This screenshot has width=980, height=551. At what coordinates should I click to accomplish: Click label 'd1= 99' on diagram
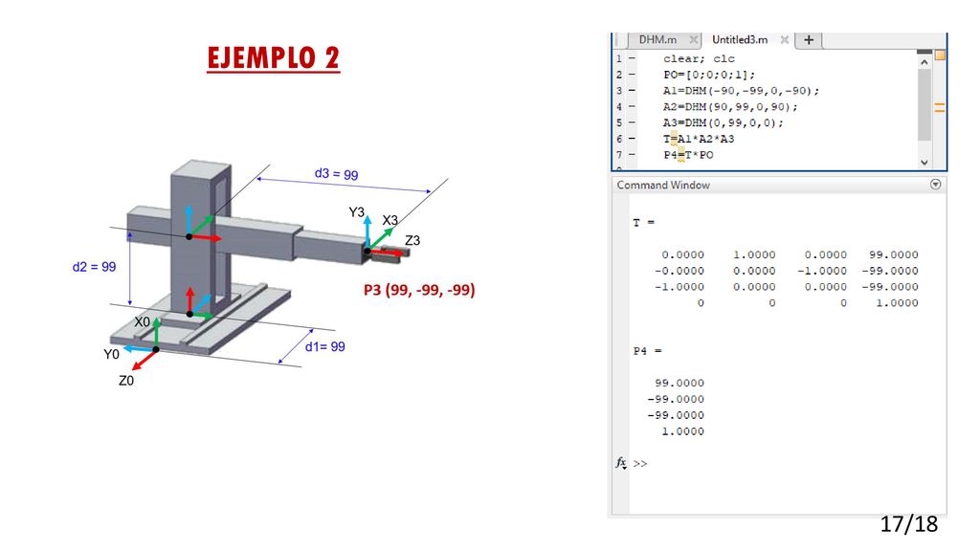click(325, 346)
